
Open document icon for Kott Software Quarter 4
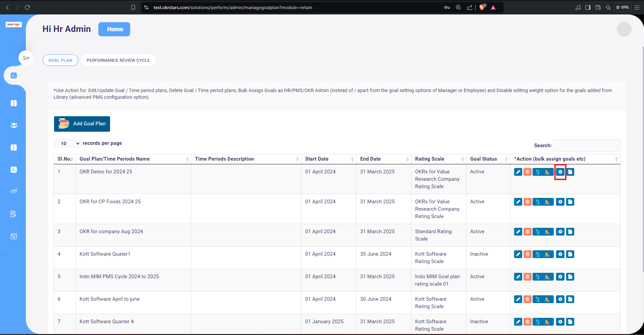[x=570, y=322]
